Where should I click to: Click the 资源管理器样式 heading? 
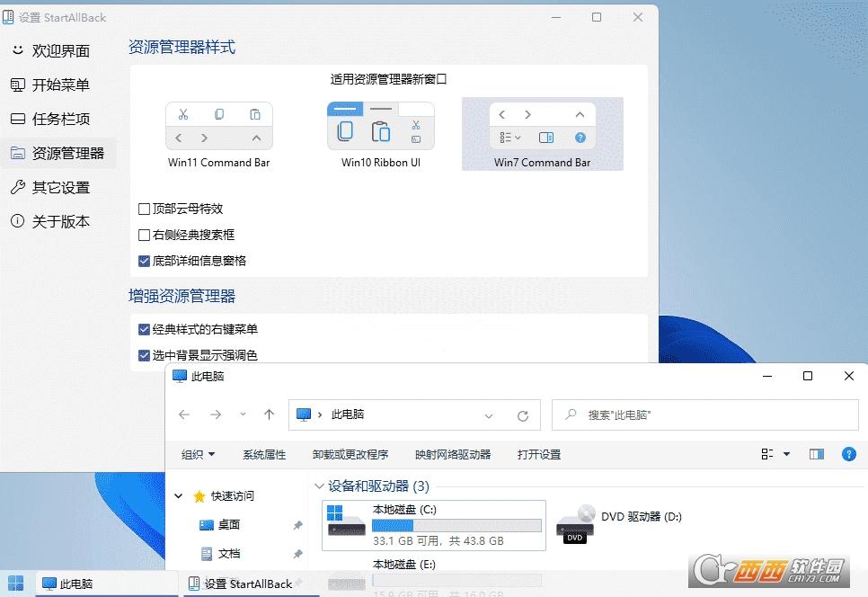pos(182,47)
